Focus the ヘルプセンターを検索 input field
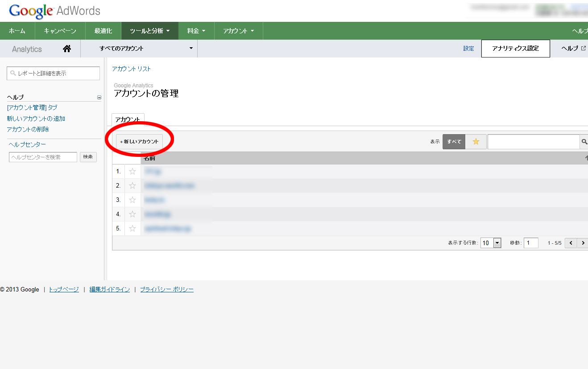This screenshot has height=369, width=588. [43, 157]
